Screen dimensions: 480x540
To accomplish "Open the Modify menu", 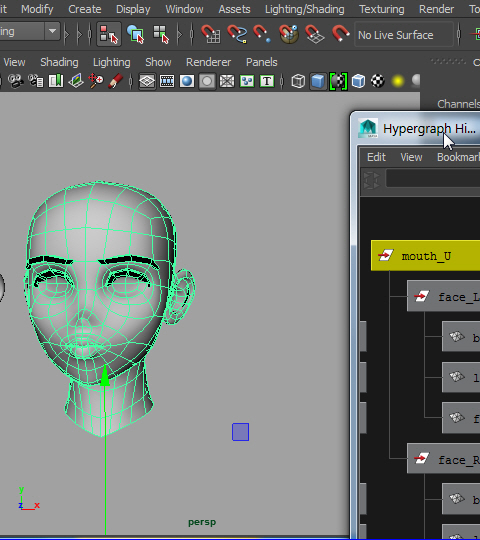I will point(37,9).
